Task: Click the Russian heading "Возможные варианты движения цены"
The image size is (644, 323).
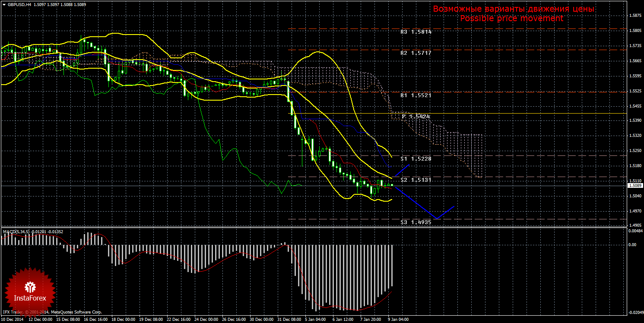Action: pyautogui.click(x=514, y=9)
